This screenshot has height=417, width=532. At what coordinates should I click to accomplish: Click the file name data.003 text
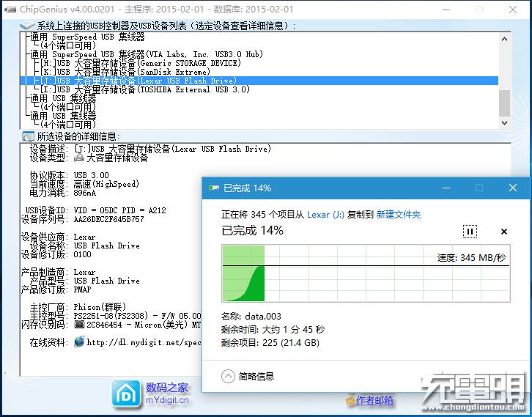[x=263, y=316]
